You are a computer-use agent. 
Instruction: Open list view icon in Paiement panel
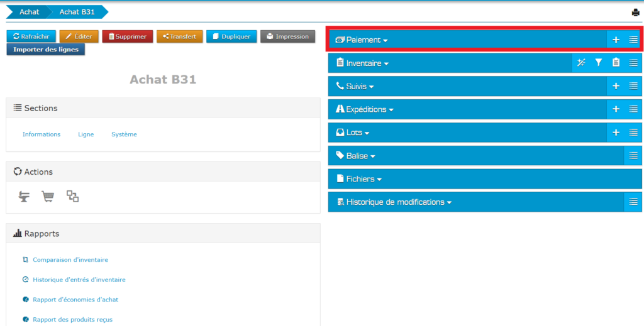point(633,40)
